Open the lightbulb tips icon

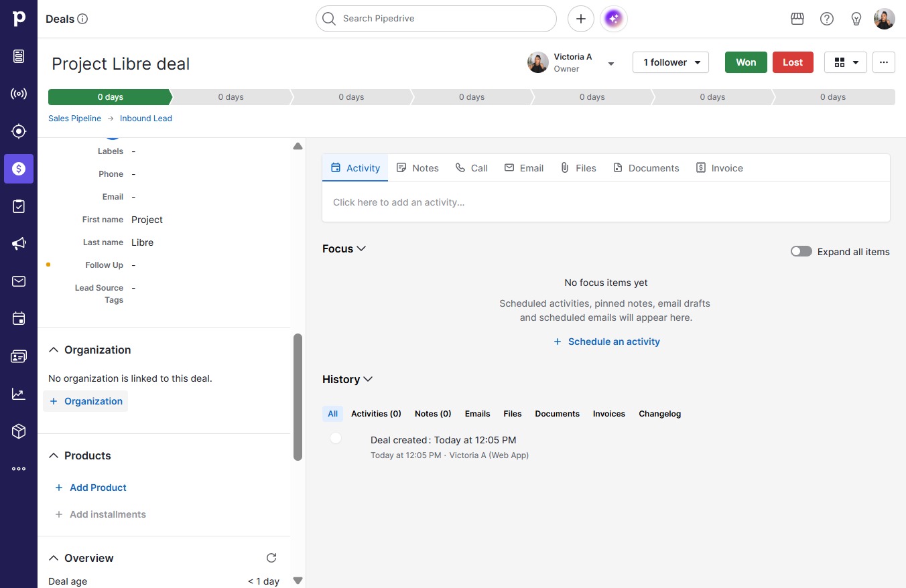point(856,19)
